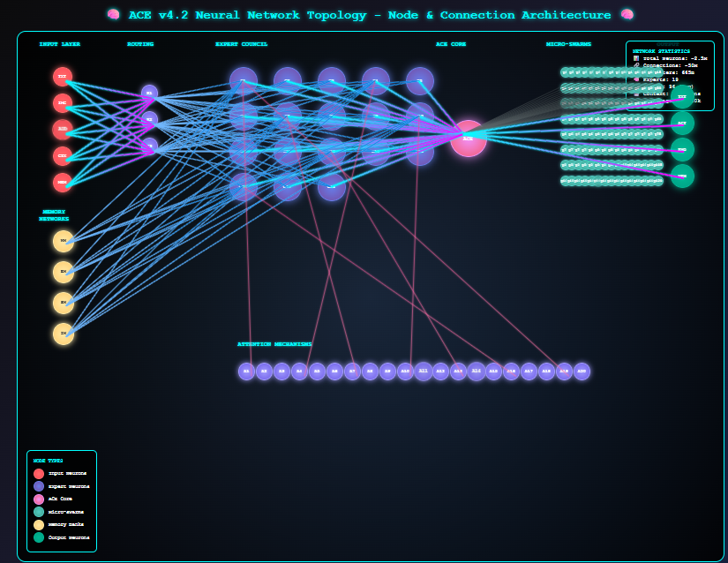The height and width of the screenshot is (563, 728).
Task: Select attention node A17
Action: pyautogui.click(x=529, y=372)
